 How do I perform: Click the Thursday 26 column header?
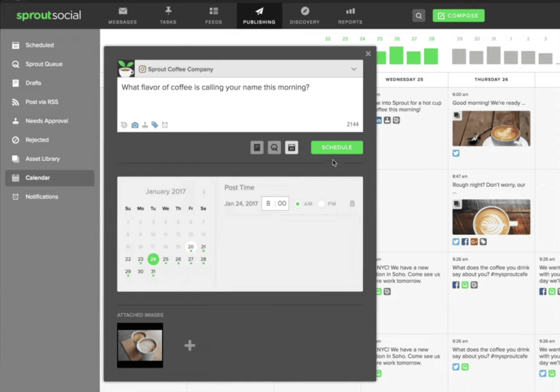pos(491,79)
